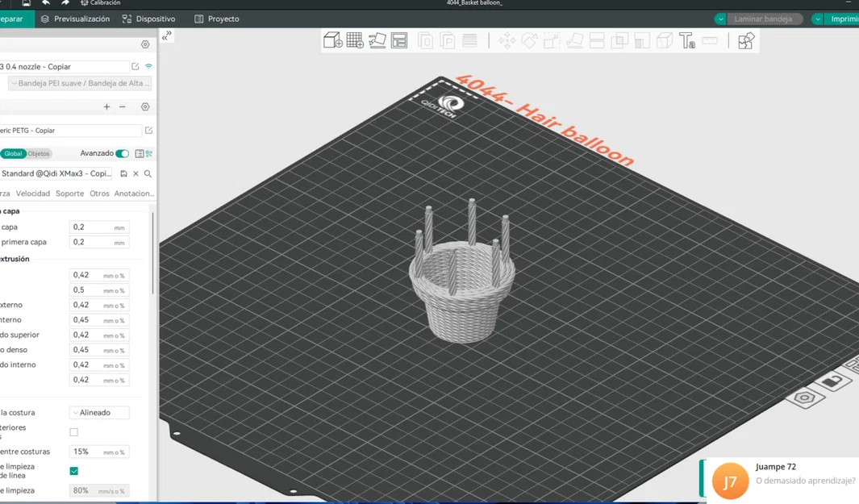This screenshot has height=504, width=859.
Task: Open filament settings gear icon
Action: click(145, 106)
